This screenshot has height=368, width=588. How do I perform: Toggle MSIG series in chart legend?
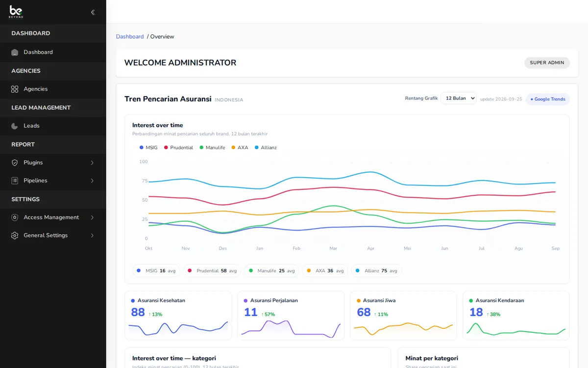[148, 148]
